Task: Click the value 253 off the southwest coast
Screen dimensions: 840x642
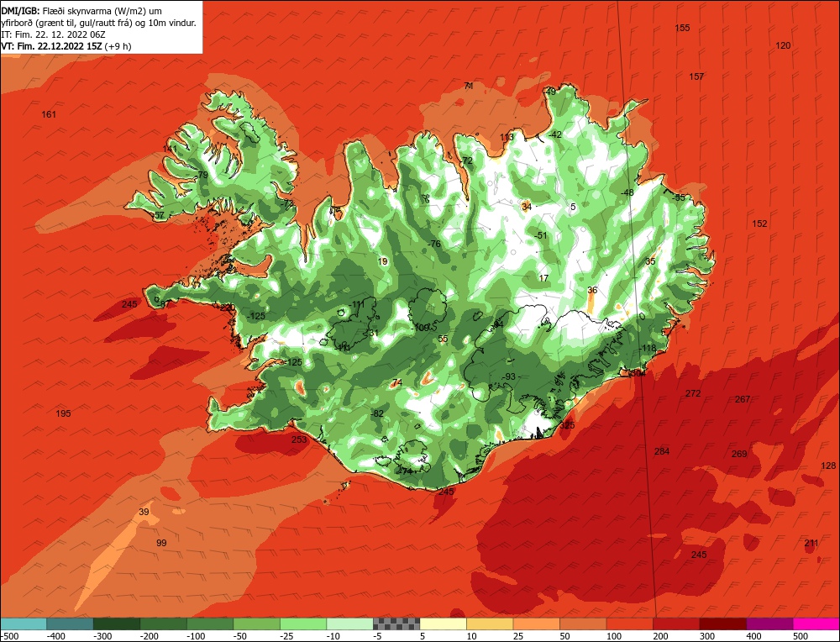Action: click(300, 439)
